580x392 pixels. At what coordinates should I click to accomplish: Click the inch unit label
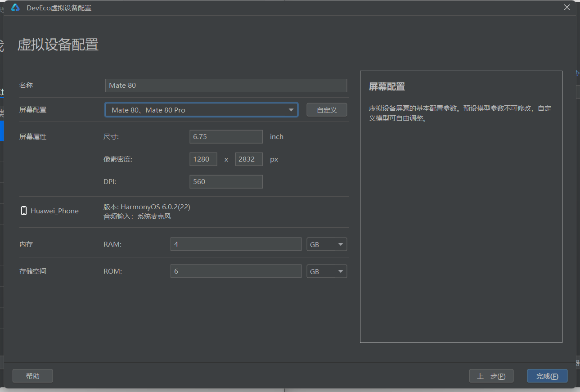(x=277, y=136)
